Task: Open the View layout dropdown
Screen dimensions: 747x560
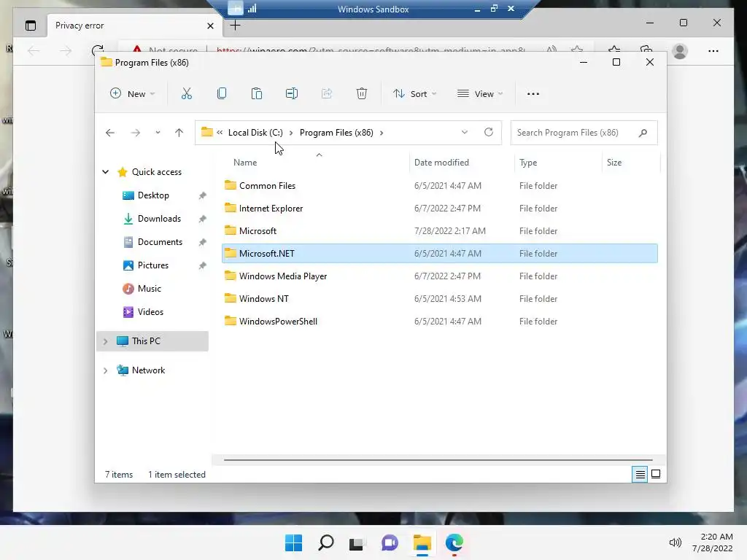Action: (x=480, y=94)
